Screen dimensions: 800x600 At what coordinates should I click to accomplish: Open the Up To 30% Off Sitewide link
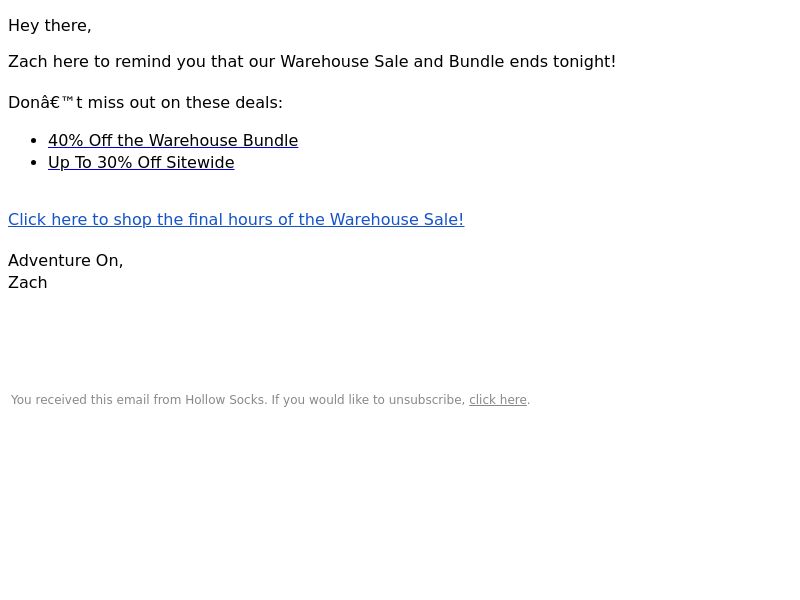[141, 162]
